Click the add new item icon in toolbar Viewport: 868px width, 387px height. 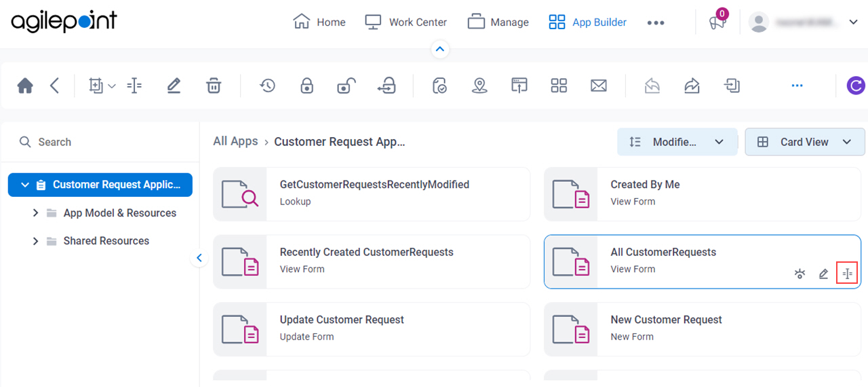click(96, 86)
